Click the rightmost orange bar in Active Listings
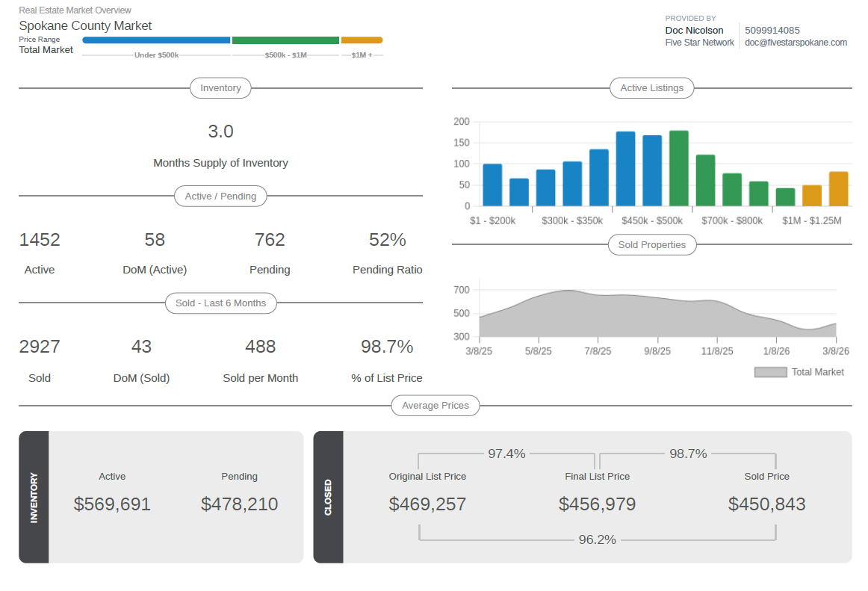The image size is (868, 591). tap(838, 189)
